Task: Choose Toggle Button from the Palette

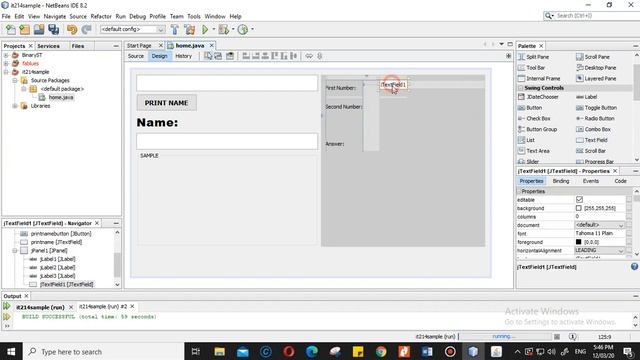Action: pyautogui.click(x=596, y=108)
